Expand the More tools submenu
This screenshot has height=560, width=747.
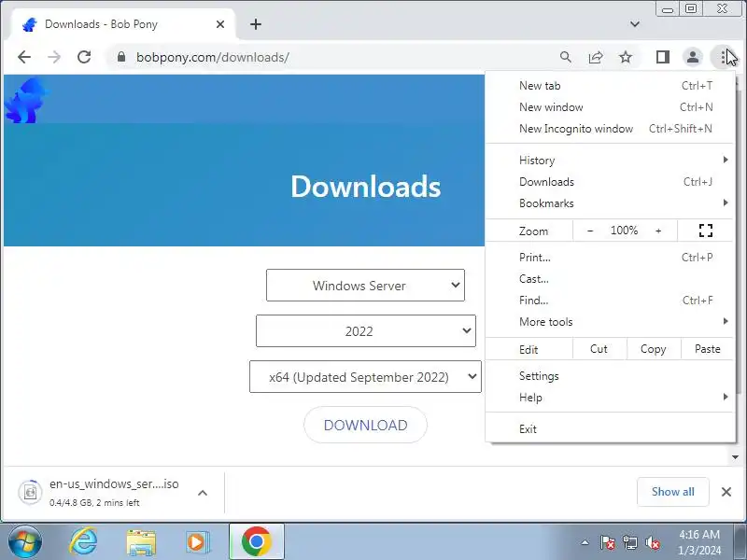tap(610, 322)
